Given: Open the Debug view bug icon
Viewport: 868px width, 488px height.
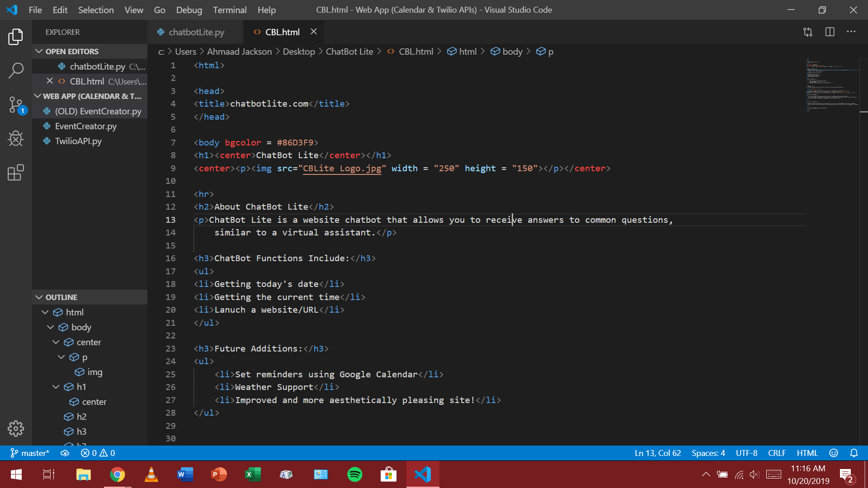Looking at the screenshot, I should (16, 139).
